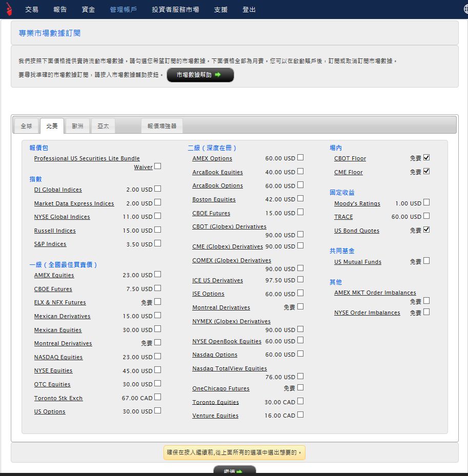This screenshot has height=476, width=468.
Task: Click the globe icon at top right
Action: click(466, 9)
